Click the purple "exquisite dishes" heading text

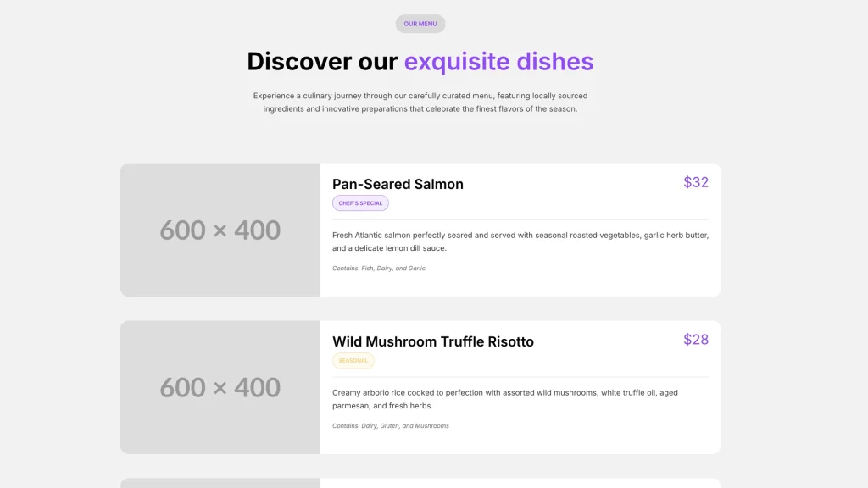coord(498,62)
